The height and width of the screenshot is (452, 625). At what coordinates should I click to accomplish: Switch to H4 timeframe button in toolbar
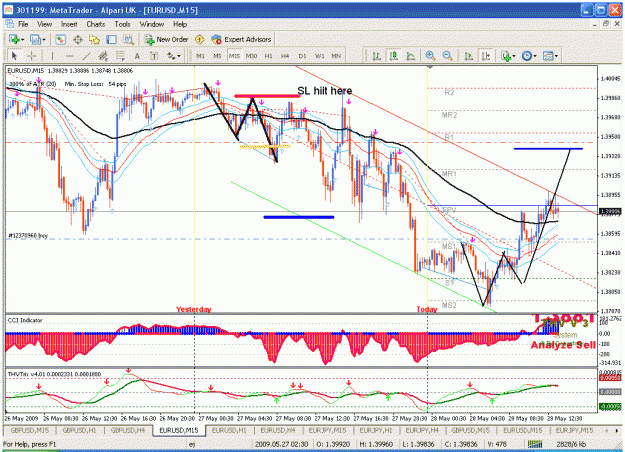[x=285, y=56]
